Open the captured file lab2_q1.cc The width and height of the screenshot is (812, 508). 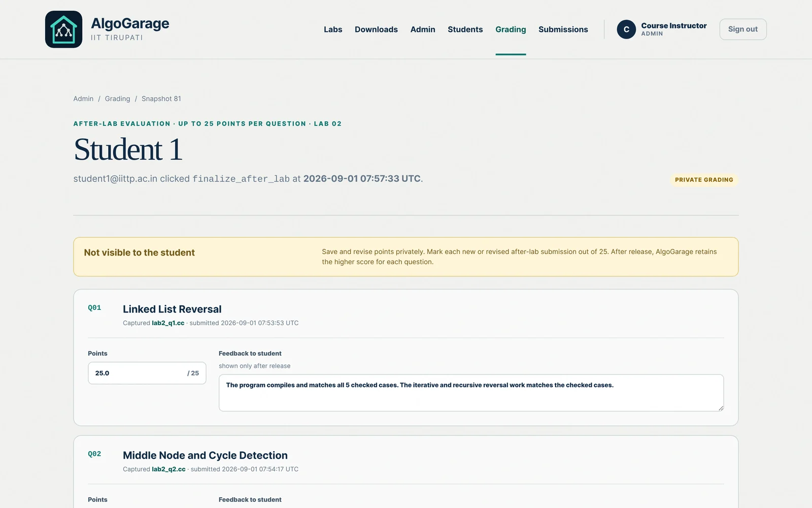click(168, 323)
